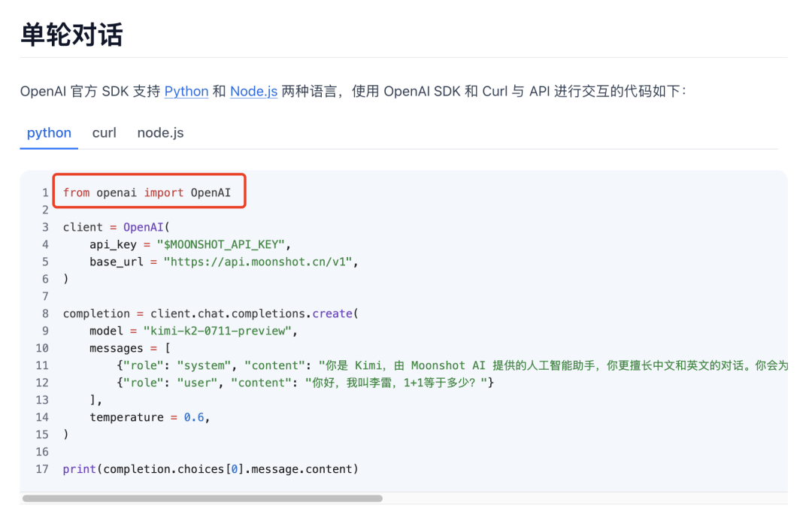Open the Node.js SDK hyperlink
Image resolution: width=812 pixels, height=527 pixels.
coord(254,91)
